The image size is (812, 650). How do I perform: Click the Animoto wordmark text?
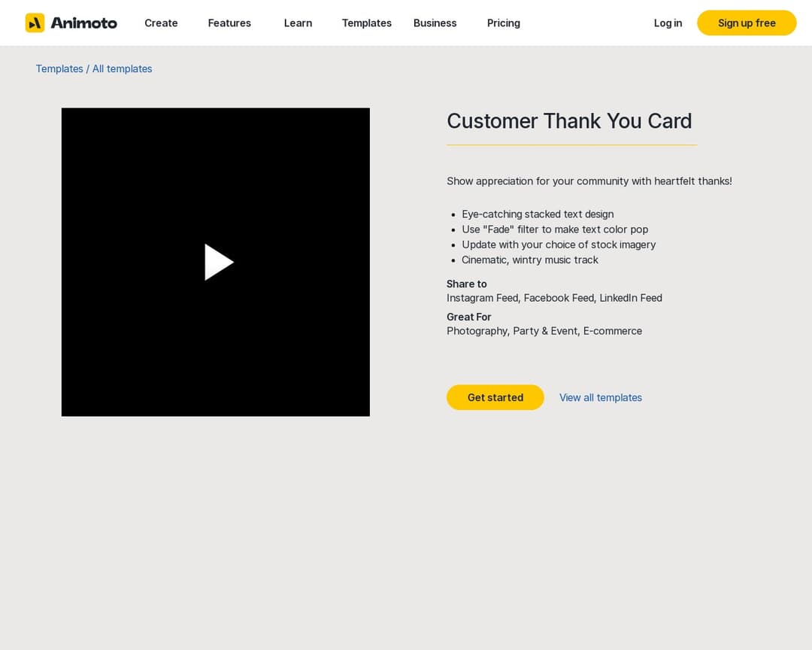(x=83, y=23)
